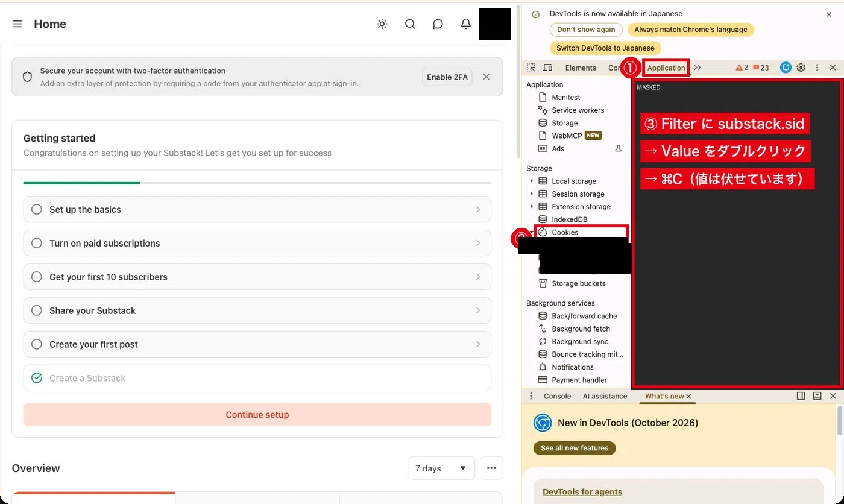
Task: Select the 'Set up the basics' radio circle
Action: click(x=37, y=209)
